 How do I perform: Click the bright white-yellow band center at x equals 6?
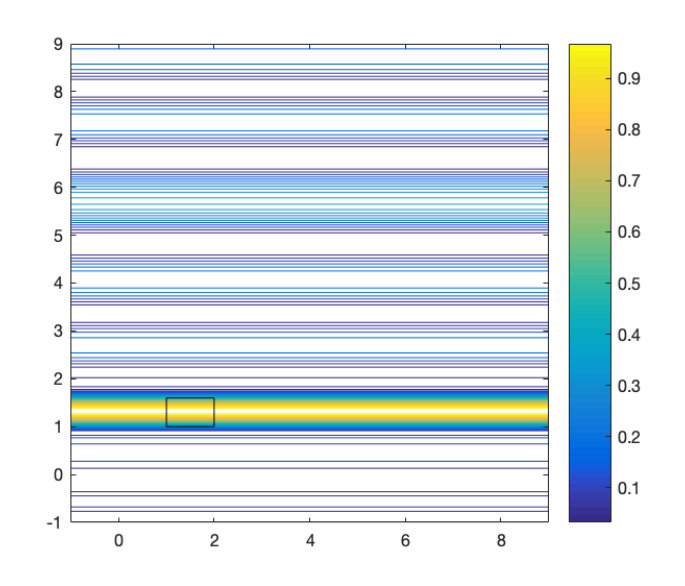[405, 412]
